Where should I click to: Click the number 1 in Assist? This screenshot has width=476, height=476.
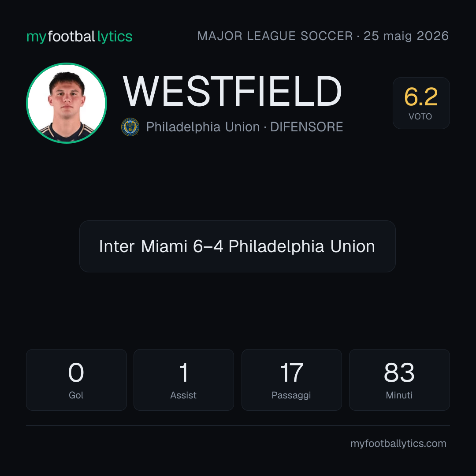point(184,372)
